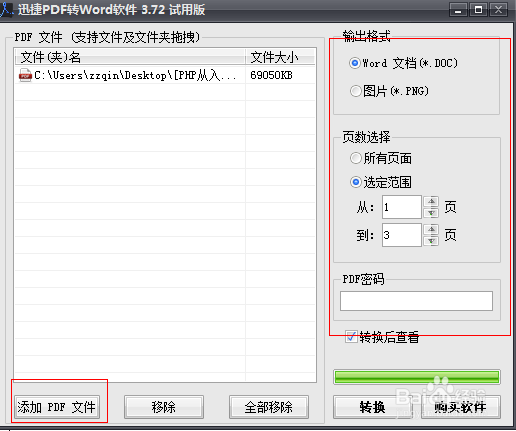
Task: Focus the PDF密码 password field
Action: (x=416, y=301)
